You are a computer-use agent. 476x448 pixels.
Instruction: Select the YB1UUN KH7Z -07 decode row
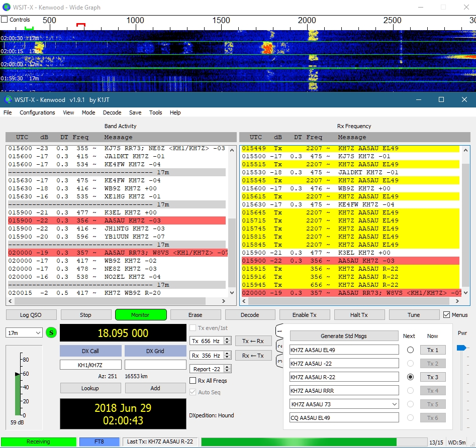(117, 237)
